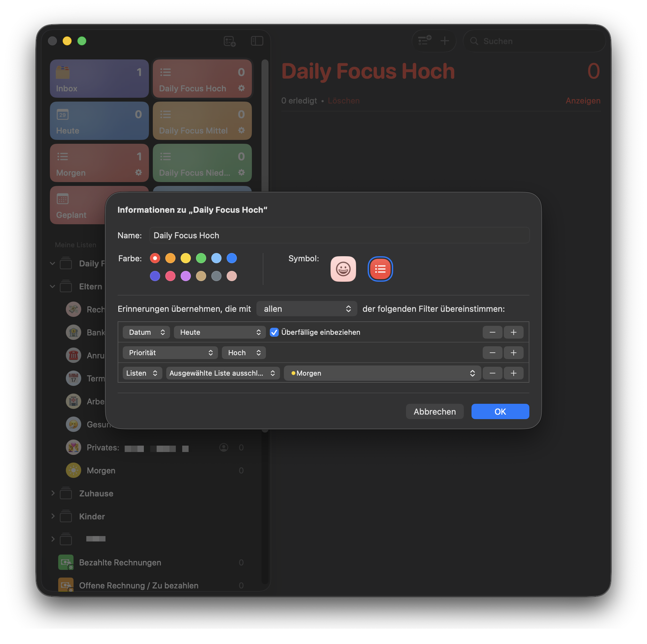This screenshot has height=644, width=647.
Task: Expand the Zuhause list group in the sidebar
Action: tap(52, 493)
